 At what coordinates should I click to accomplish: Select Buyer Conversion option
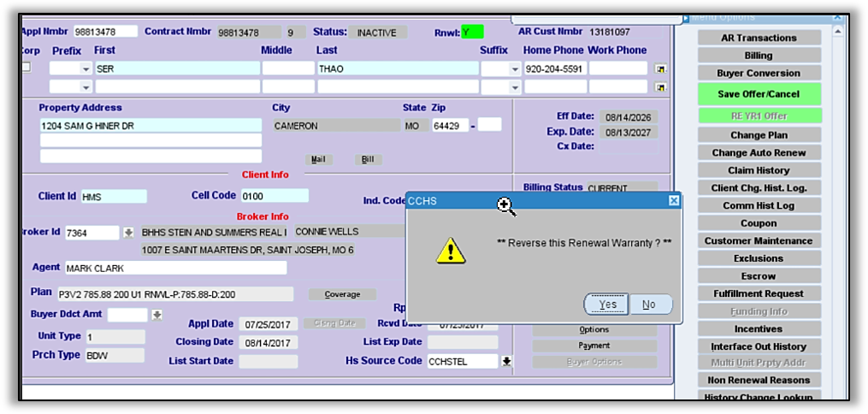click(759, 73)
